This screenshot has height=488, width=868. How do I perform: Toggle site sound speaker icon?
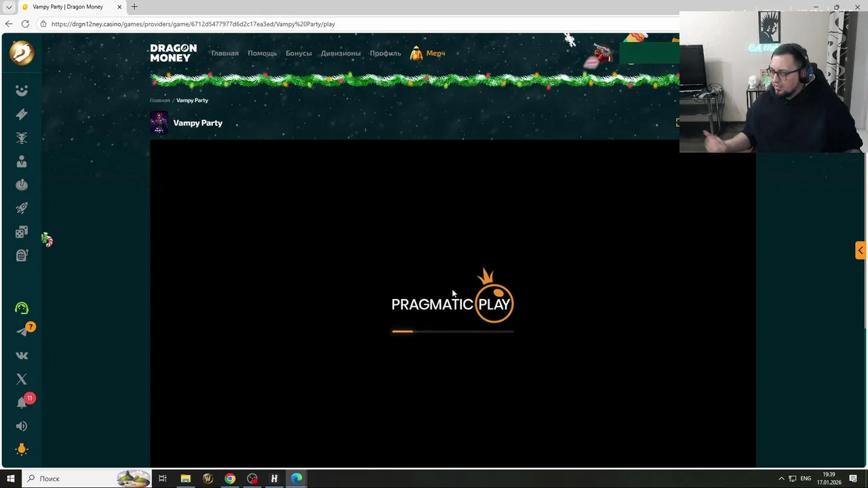[x=22, y=426]
